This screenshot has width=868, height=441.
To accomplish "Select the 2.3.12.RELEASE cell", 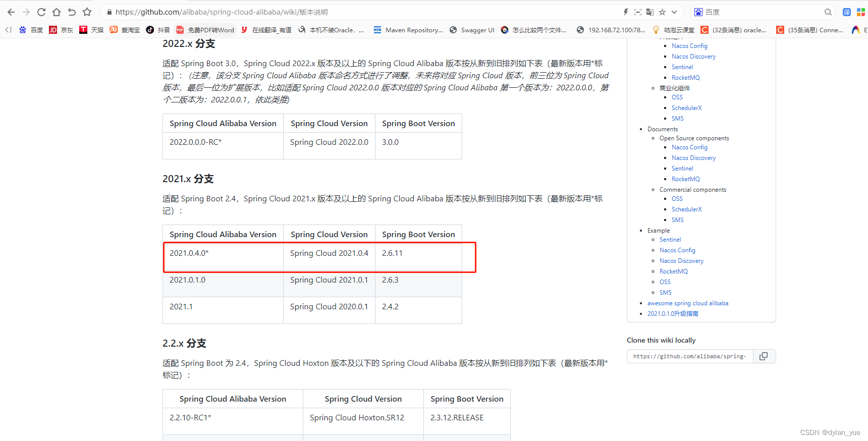I will (467, 421).
